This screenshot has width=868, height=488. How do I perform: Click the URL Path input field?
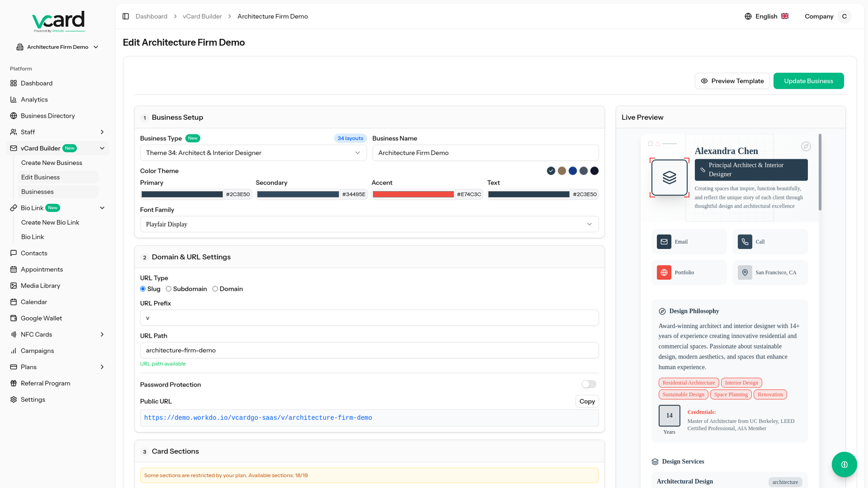point(369,350)
